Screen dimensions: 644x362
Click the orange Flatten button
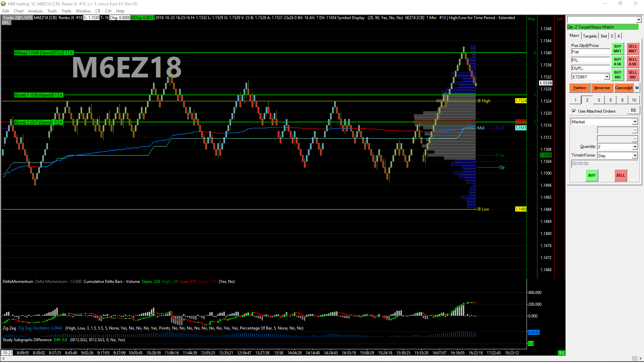580,88
